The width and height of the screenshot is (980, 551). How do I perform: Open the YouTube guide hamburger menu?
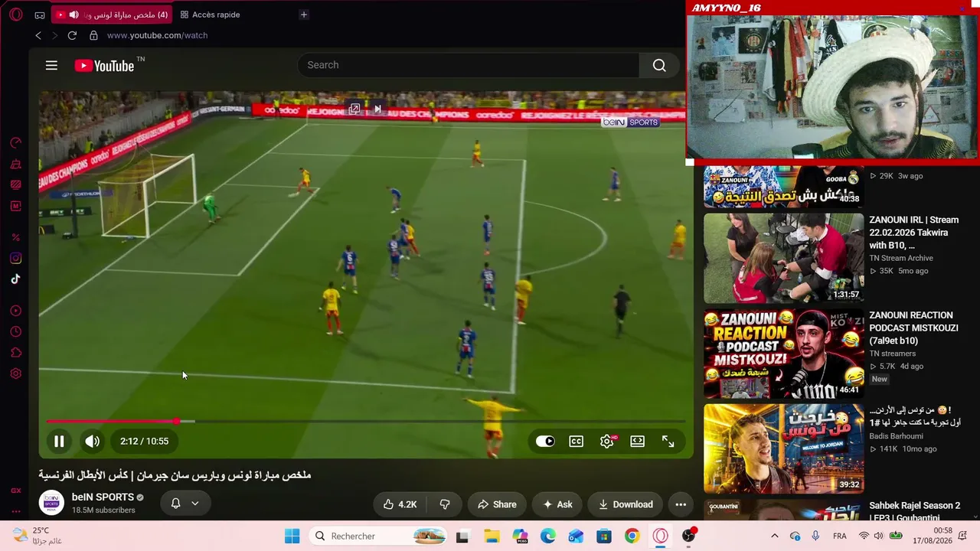[x=51, y=66]
